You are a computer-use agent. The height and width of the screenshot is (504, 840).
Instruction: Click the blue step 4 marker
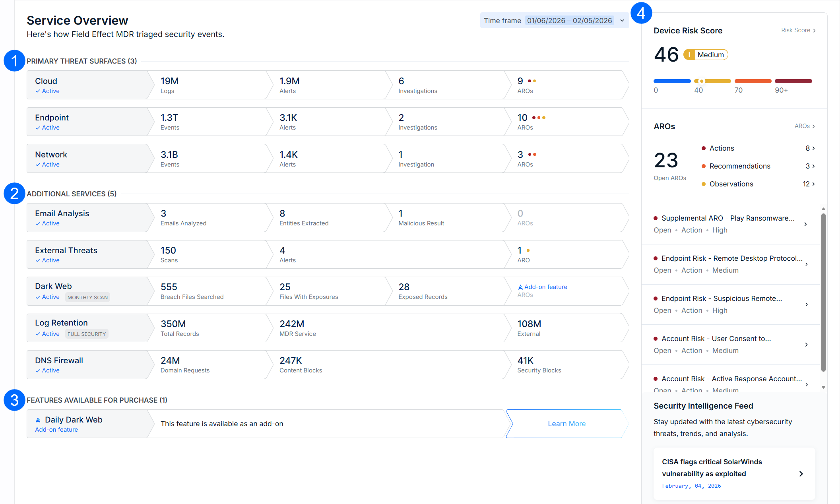point(641,13)
